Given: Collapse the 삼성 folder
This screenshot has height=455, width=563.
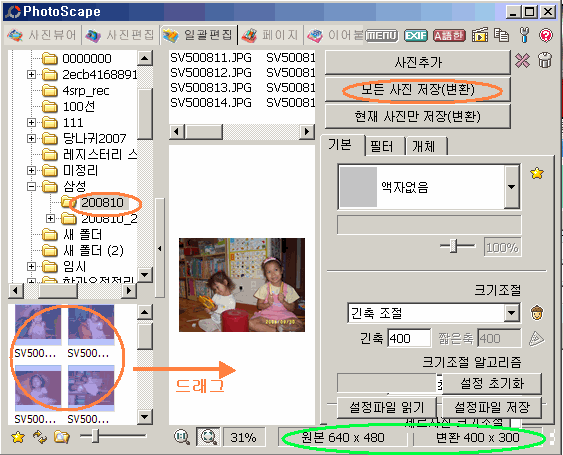Looking at the screenshot, I should [x=31, y=186].
